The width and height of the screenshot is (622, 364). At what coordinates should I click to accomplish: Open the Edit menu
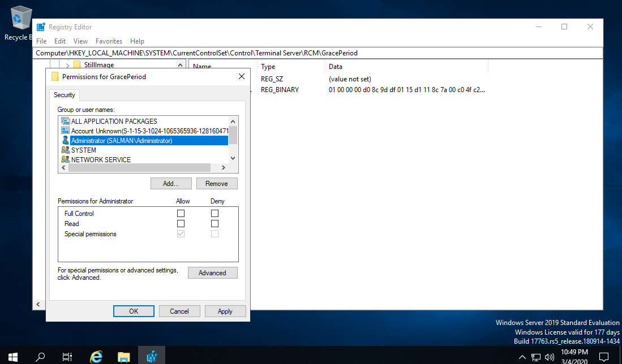[x=60, y=41]
